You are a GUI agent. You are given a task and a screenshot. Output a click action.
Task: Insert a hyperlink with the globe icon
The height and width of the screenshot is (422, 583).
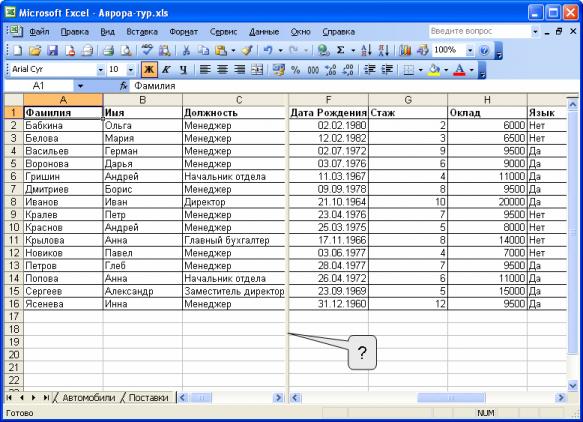[323, 50]
